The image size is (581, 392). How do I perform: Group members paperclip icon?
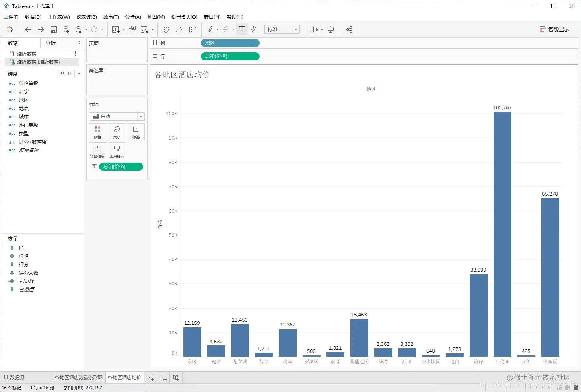tap(225, 29)
